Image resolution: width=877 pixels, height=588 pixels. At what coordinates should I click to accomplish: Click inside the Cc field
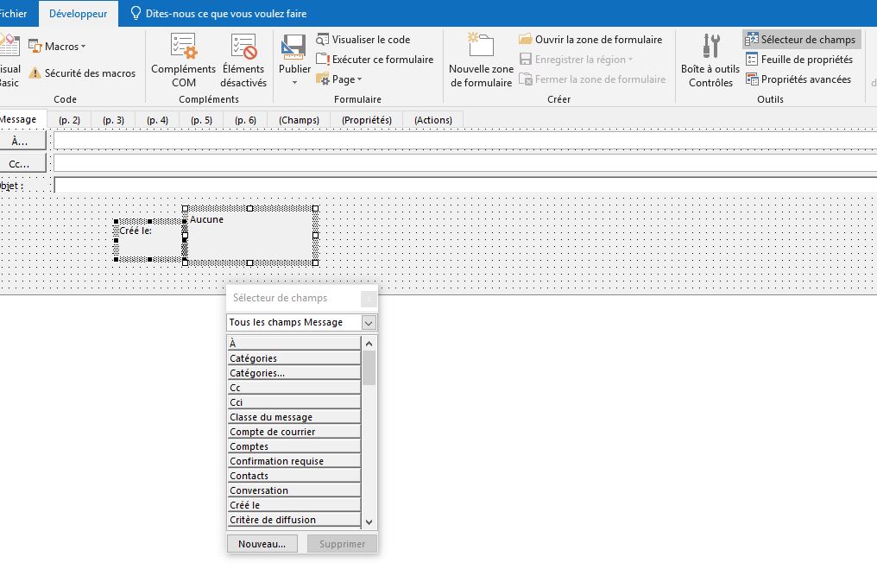(x=465, y=163)
